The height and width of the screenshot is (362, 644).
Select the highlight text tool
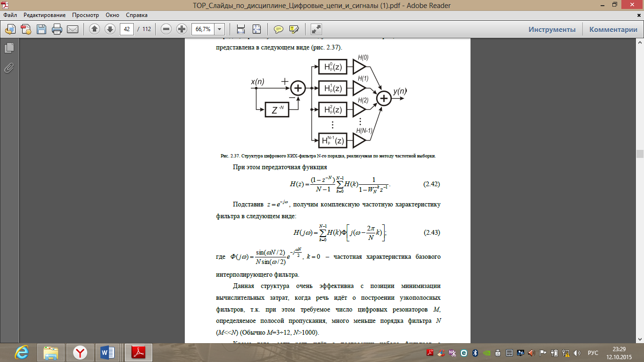[x=294, y=29]
